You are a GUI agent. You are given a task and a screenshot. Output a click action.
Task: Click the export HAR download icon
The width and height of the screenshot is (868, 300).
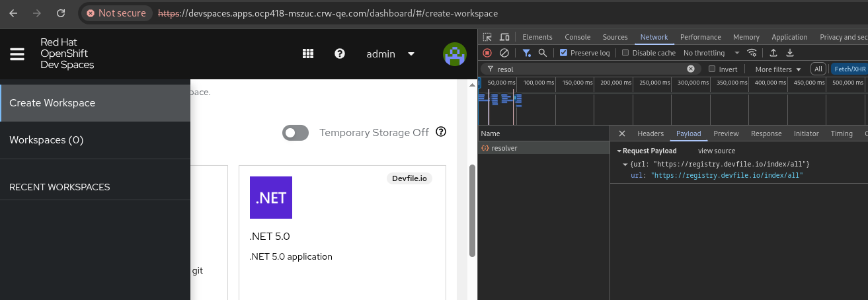click(x=789, y=53)
